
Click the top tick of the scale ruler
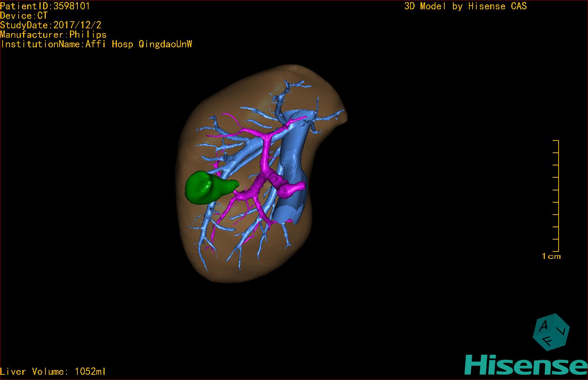[556, 141]
